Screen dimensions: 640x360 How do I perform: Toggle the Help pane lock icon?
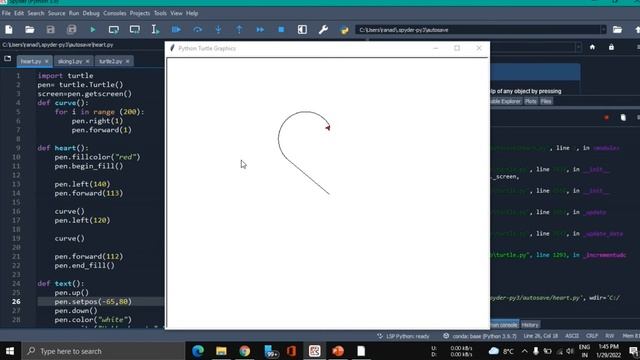tap(611, 47)
